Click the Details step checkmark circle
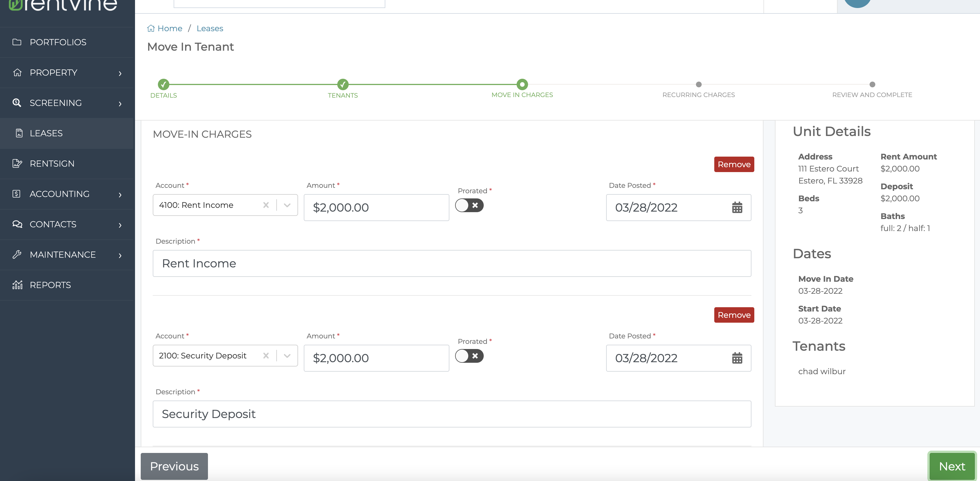This screenshot has height=481, width=980. (164, 84)
